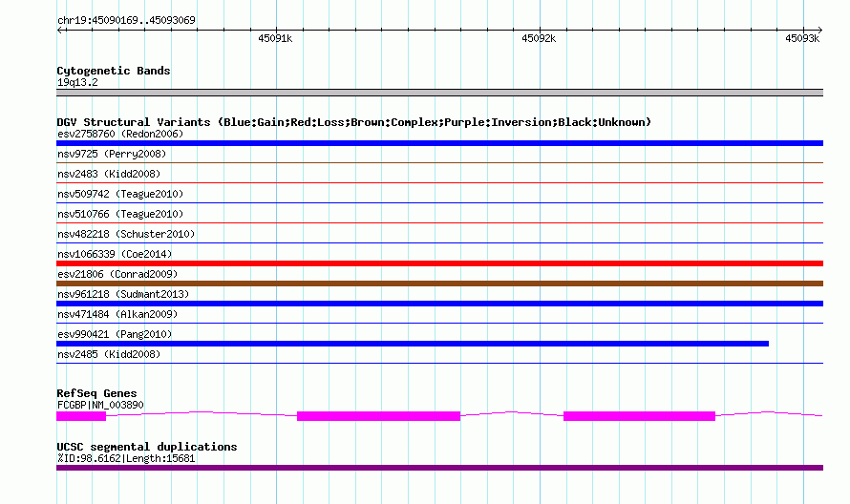The height and width of the screenshot is (504, 850).
Task: Click the middle magenta FCGBP exon block
Action: (x=378, y=416)
